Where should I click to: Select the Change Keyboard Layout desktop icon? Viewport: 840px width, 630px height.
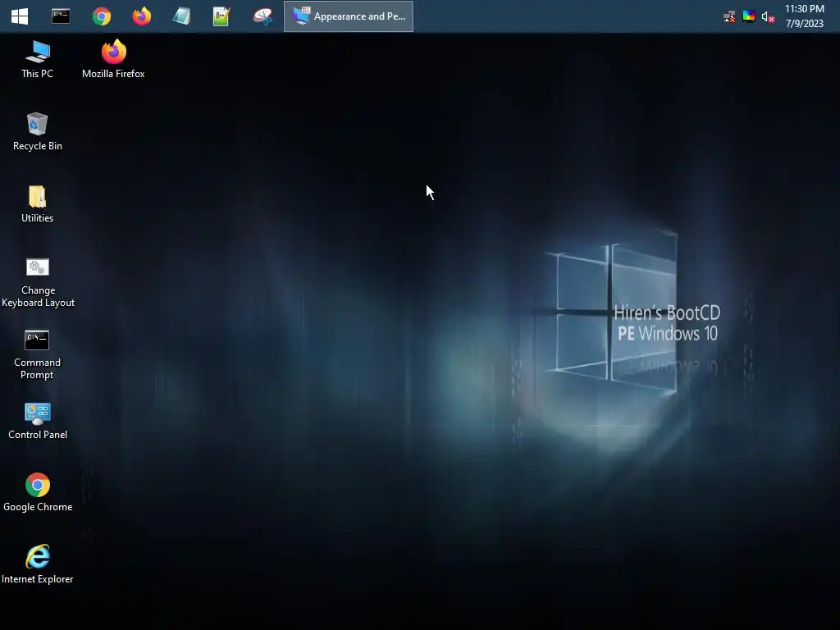[38, 282]
